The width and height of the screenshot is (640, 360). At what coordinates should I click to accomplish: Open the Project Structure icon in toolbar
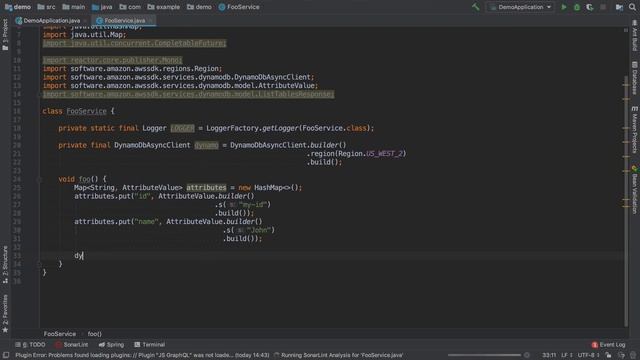(619, 7)
